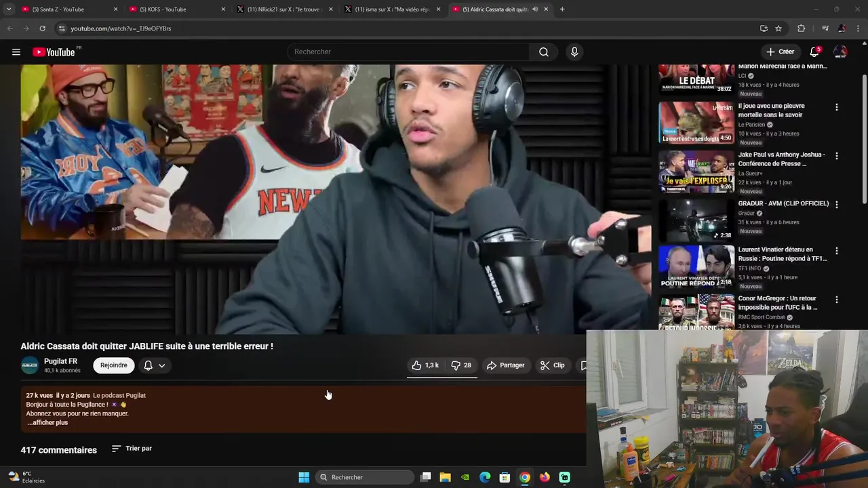Open Microsoft Edge from the taskbar
Screen dimensions: 868x488
(485, 477)
